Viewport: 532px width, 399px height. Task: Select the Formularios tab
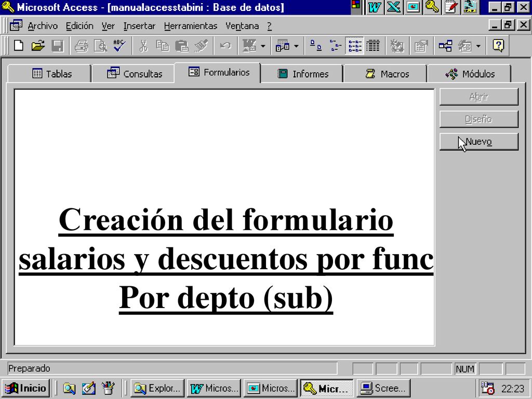tap(218, 72)
